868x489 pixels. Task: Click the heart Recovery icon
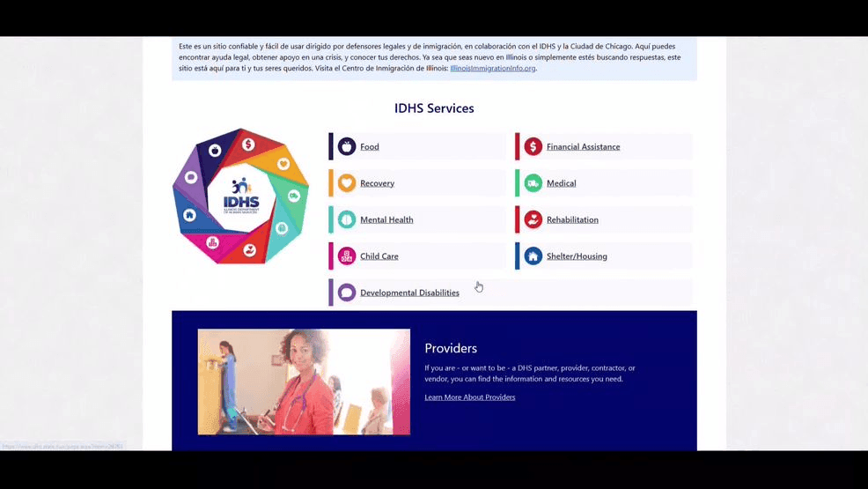click(x=347, y=183)
